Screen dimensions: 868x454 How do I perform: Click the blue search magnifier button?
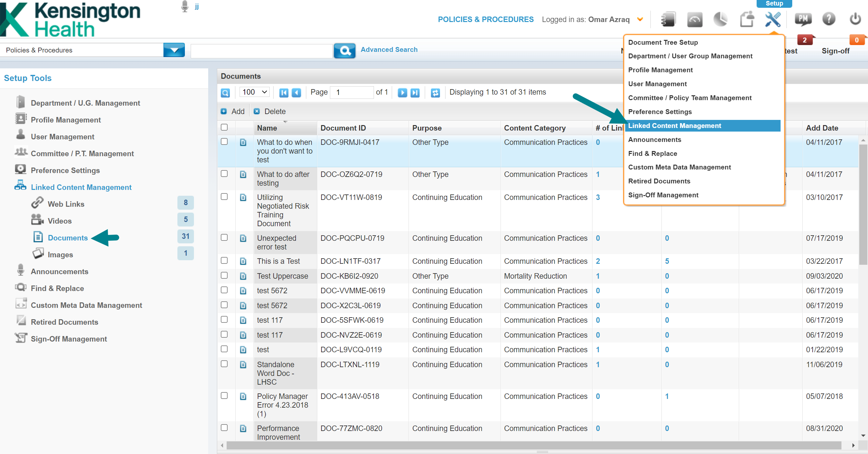point(344,51)
